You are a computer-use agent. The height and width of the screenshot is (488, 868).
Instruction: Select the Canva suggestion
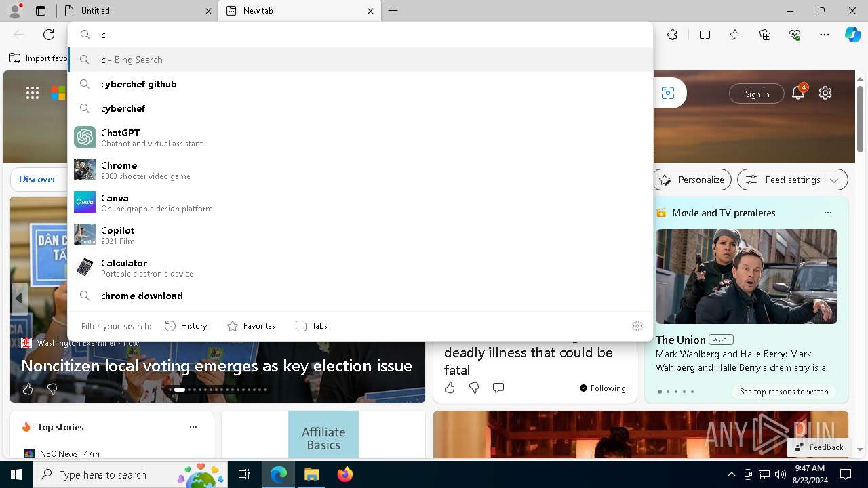pos(360,202)
